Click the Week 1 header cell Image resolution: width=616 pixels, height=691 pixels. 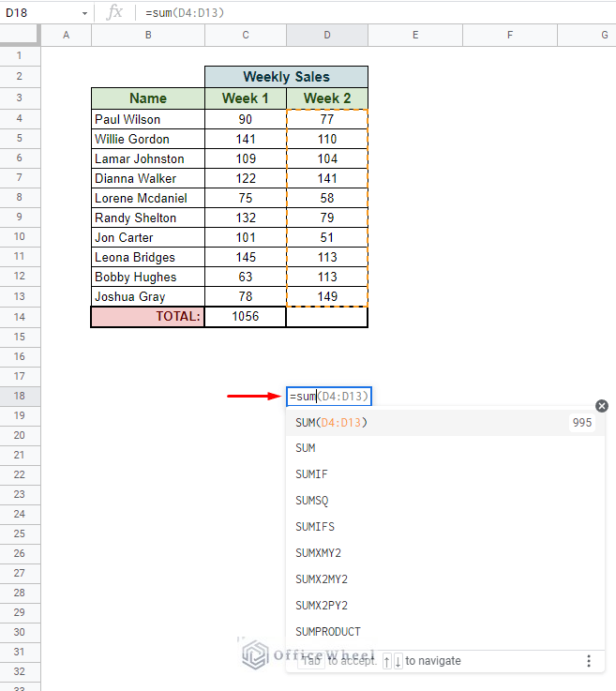click(x=246, y=98)
